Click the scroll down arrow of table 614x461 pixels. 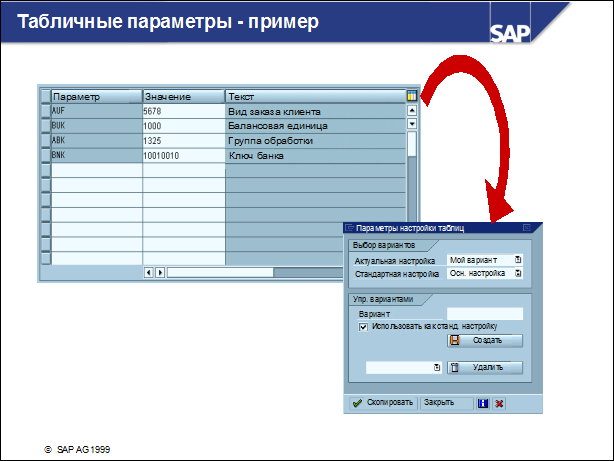(411, 124)
